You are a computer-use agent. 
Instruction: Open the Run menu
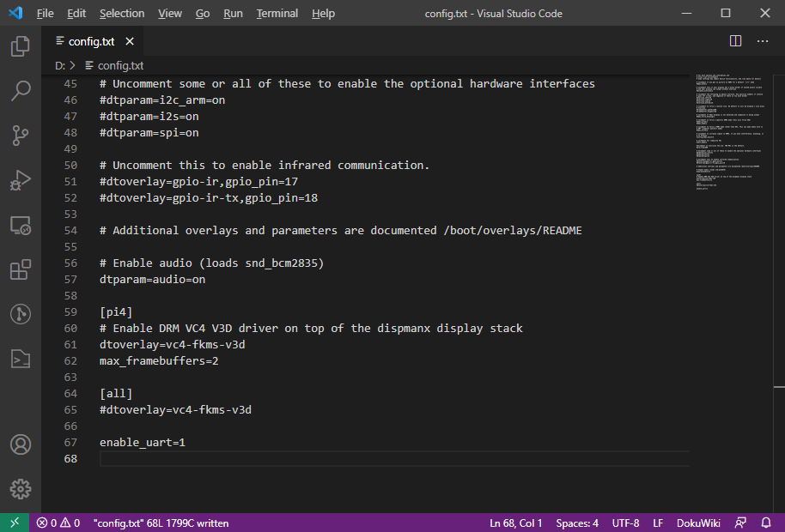[233, 14]
